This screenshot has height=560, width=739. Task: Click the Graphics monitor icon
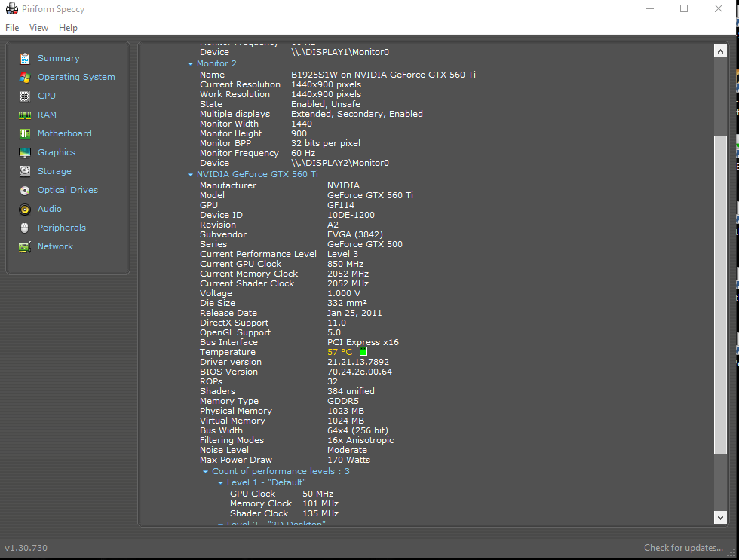coord(25,152)
